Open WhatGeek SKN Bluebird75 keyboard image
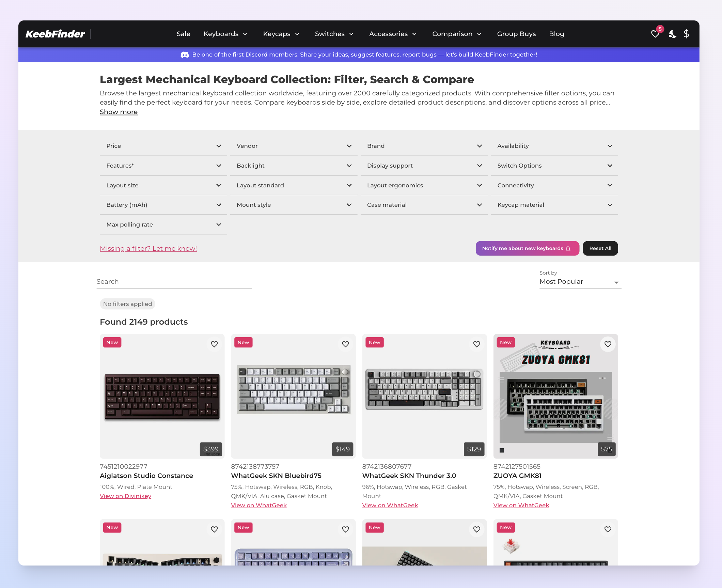The image size is (722, 588). (293, 396)
